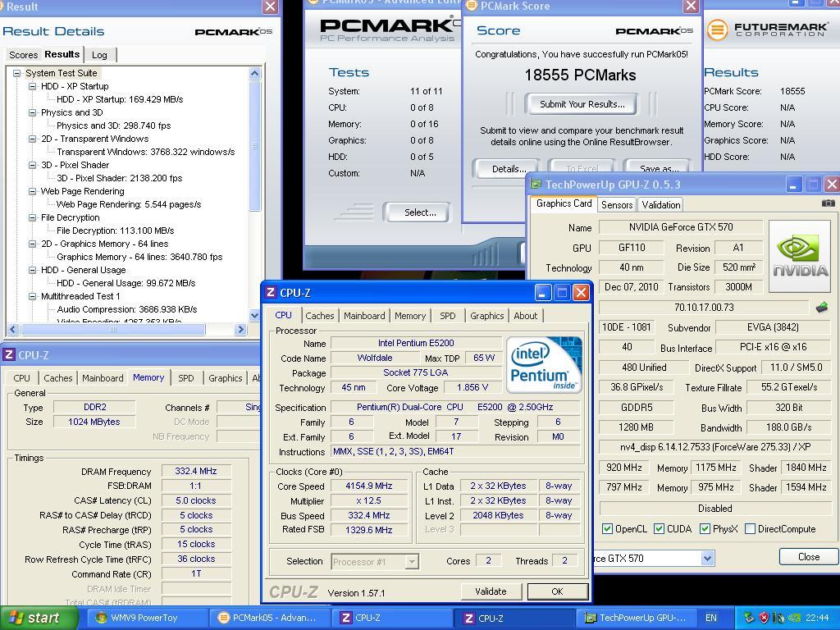Click the red shield security tray icon
The height and width of the screenshot is (630, 840).
coord(765,618)
